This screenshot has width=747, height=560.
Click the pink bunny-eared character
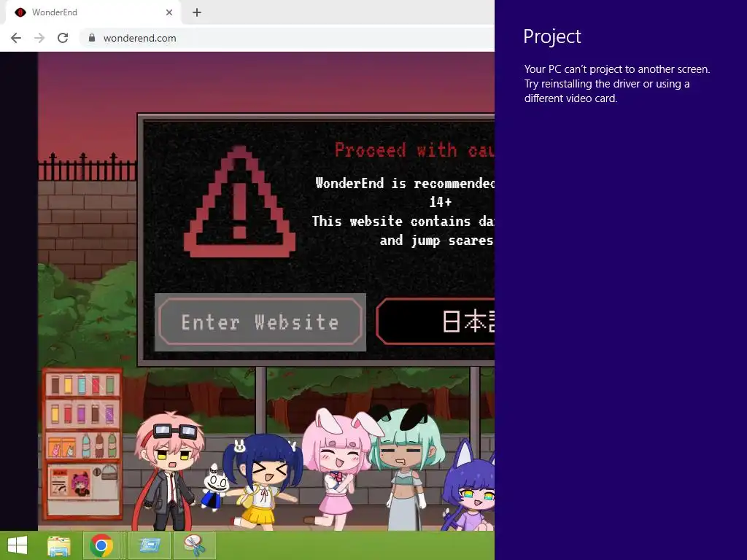[338, 469]
